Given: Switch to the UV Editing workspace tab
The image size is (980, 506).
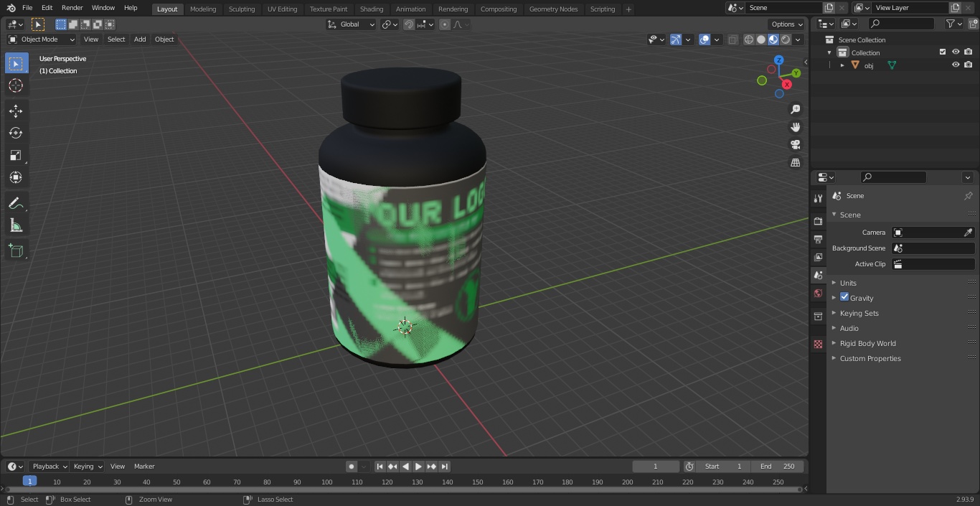Looking at the screenshot, I should coord(282,9).
